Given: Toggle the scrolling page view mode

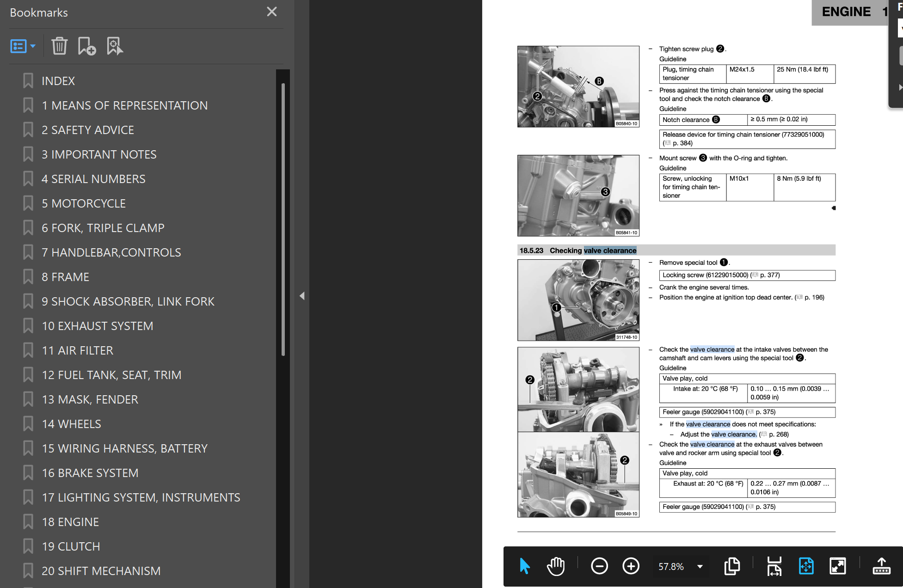Looking at the screenshot, I should 774,566.
